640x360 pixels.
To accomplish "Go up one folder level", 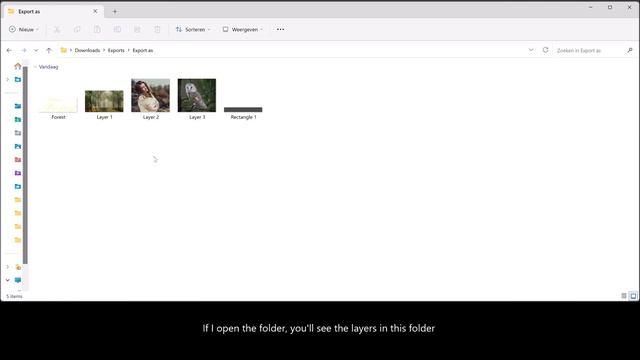I will click(x=49, y=50).
